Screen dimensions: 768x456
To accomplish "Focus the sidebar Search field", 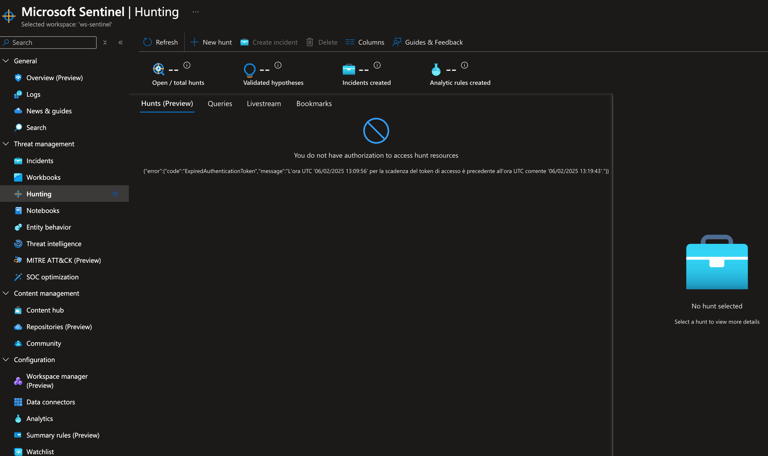I will tap(48, 43).
